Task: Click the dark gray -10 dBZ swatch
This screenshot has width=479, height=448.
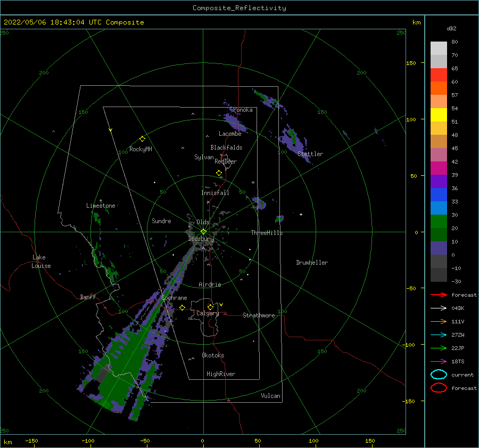Action: click(439, 274)
